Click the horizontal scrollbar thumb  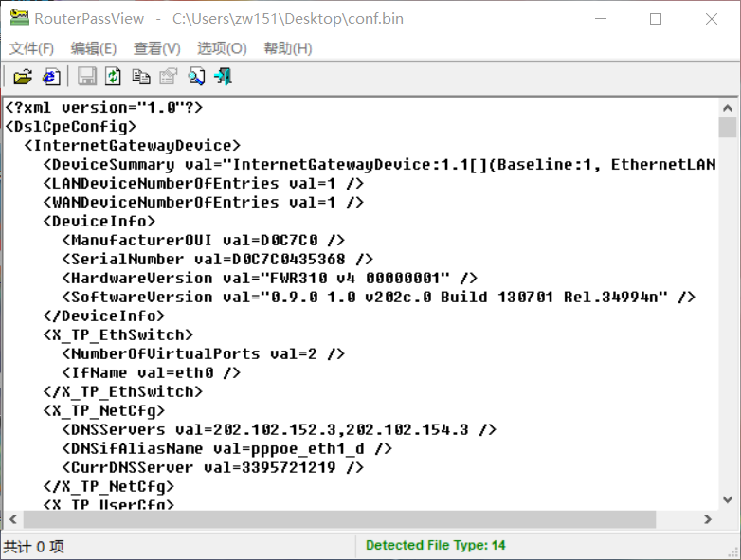(x=340, y=519)
